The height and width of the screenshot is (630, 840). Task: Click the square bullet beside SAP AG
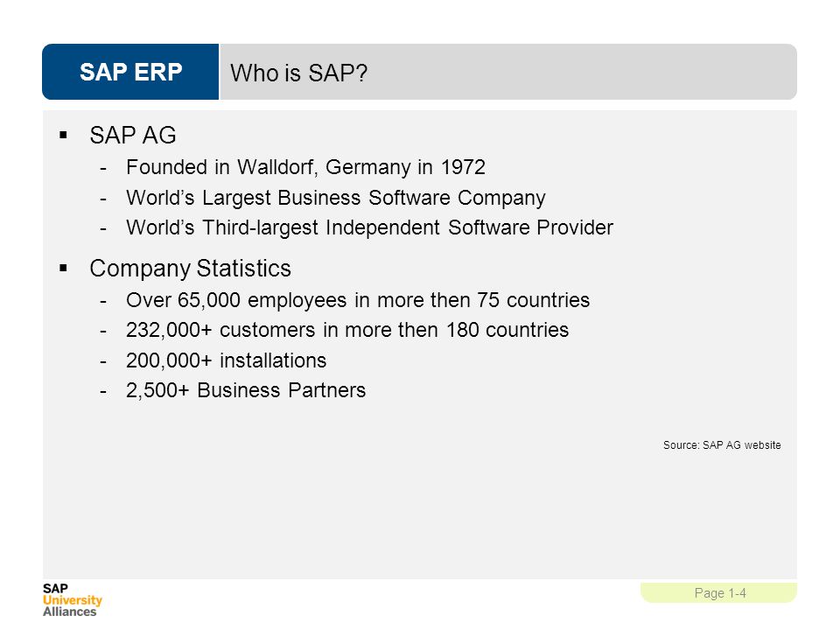63,135
